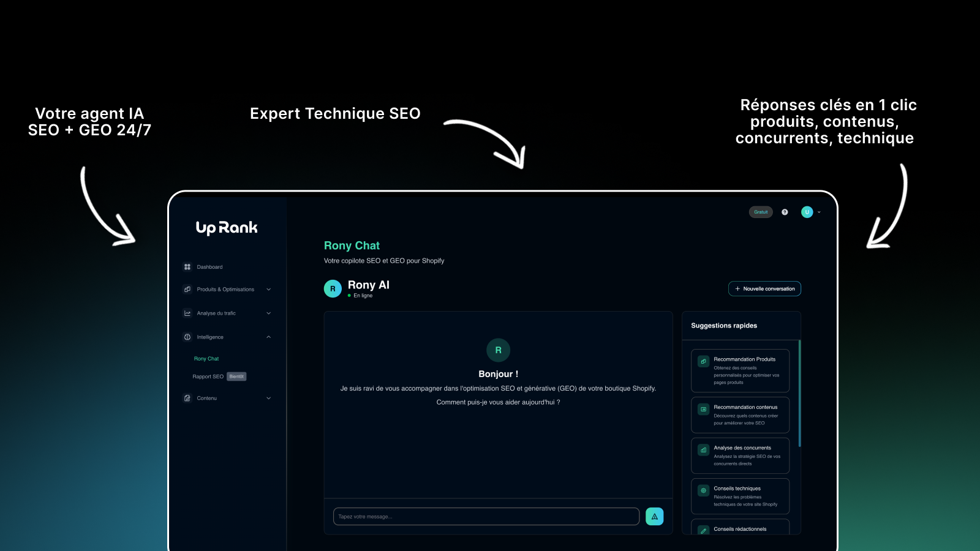Image resolution: width=980 pixels, height=551 pixels.
Task: Click the Bientôt badge
Action: (236, 377)
